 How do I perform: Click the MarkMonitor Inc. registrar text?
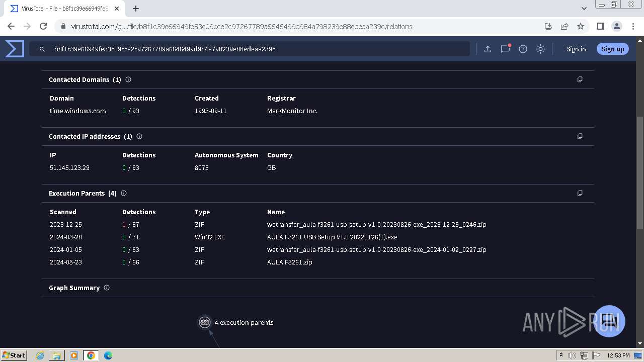pos(292,111)
